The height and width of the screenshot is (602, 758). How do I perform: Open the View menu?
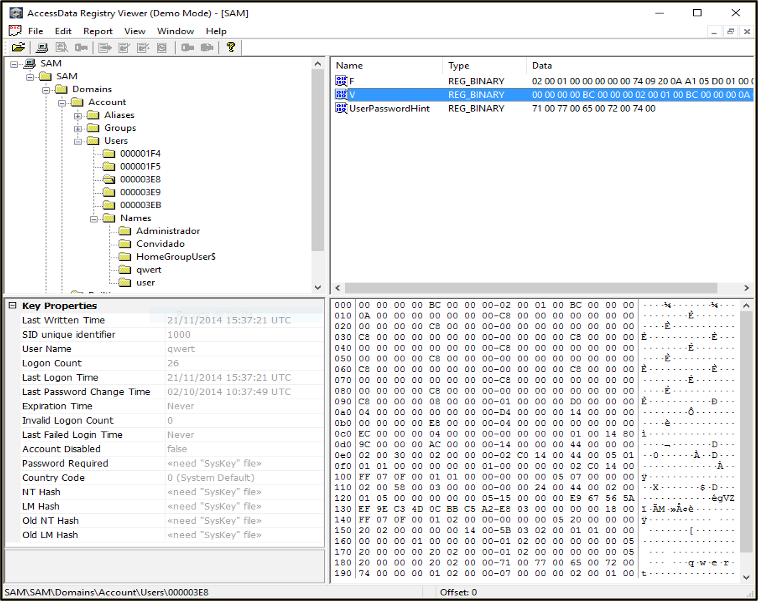[x=134, y=31]
